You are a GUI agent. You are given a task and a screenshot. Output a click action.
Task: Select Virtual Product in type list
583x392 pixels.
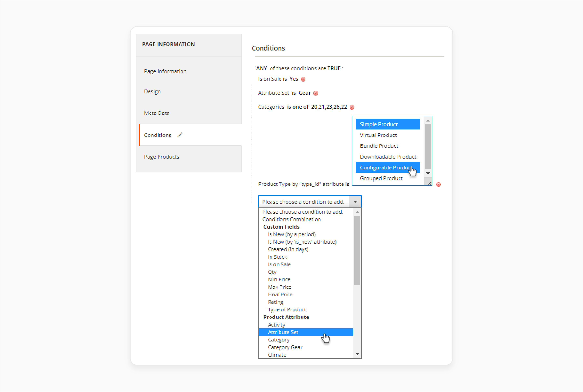coord(388,135)
